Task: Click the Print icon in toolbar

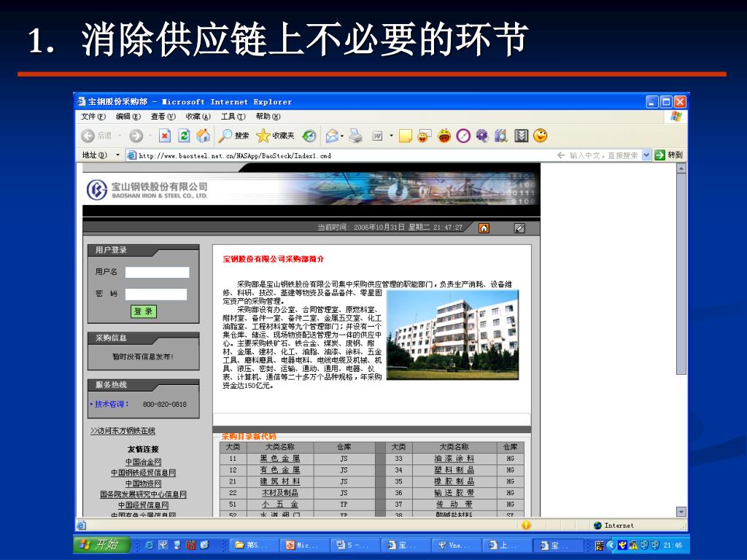Action: (355, 136)
